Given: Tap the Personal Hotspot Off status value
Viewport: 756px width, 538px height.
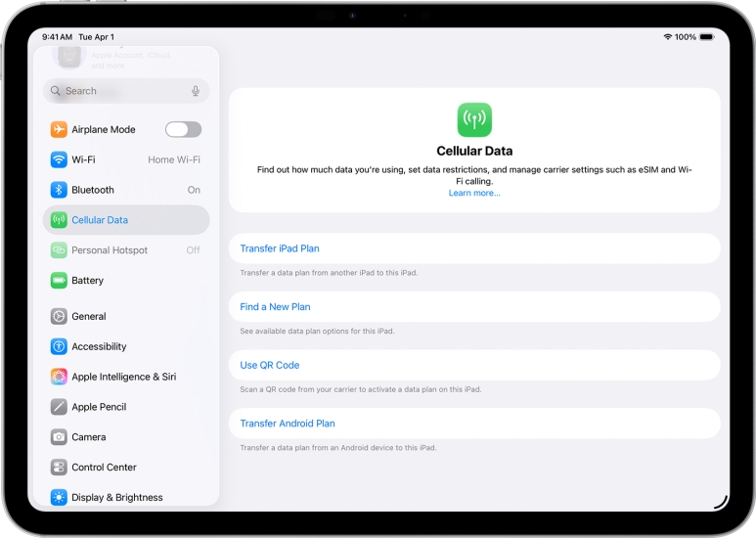Looking at the screenshot, I should point(193,250).
